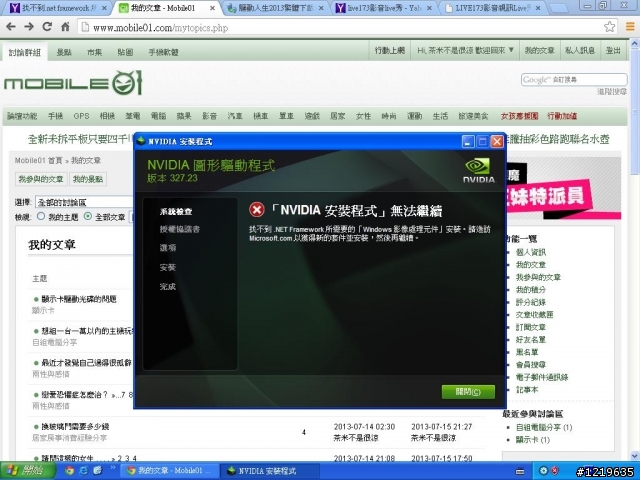Click 評分紀錄 in sidebar list
Image resolution: width=640 pixels, height=480 pixels.
pyautogui.click(x=531, y=302)
